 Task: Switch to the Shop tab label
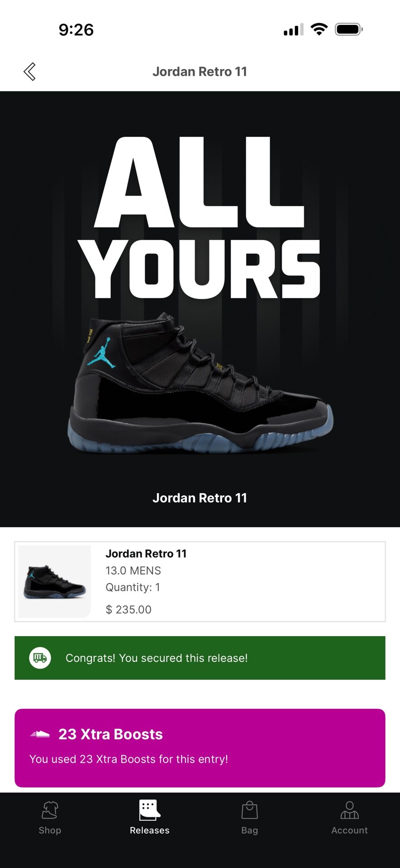pos(50,830)
